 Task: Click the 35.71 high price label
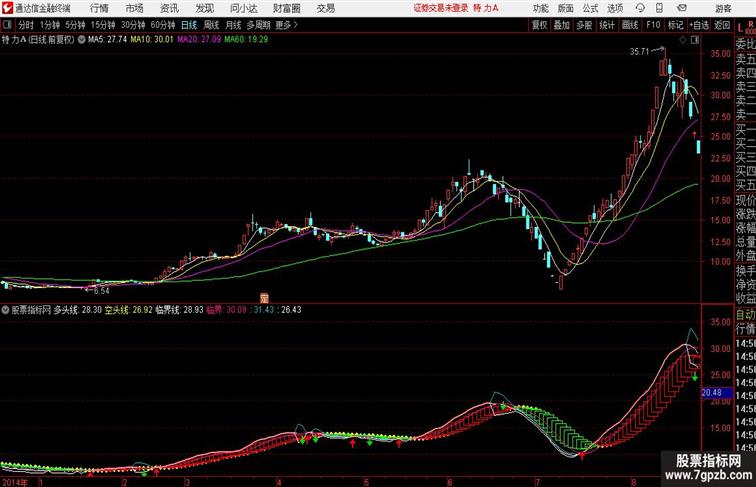[x=639, y=52]
